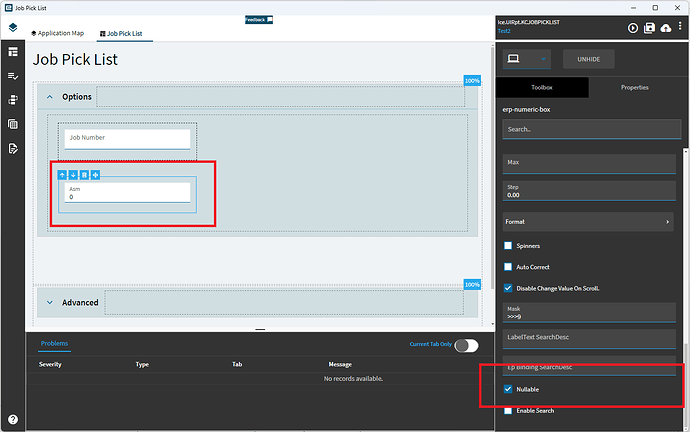
Task: Click the drag-move handle on Asm field
Action: pos(95,175)
